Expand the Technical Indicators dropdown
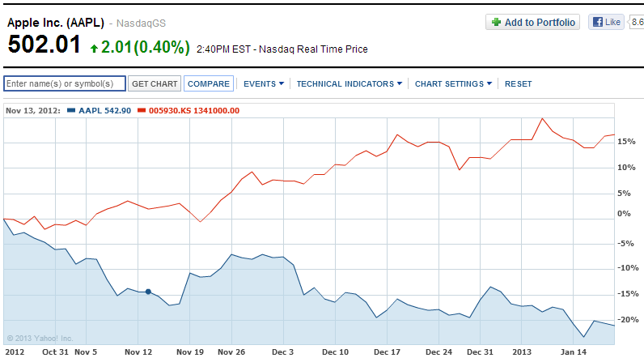Screen dimensions: 644x358 click(350, 84)
